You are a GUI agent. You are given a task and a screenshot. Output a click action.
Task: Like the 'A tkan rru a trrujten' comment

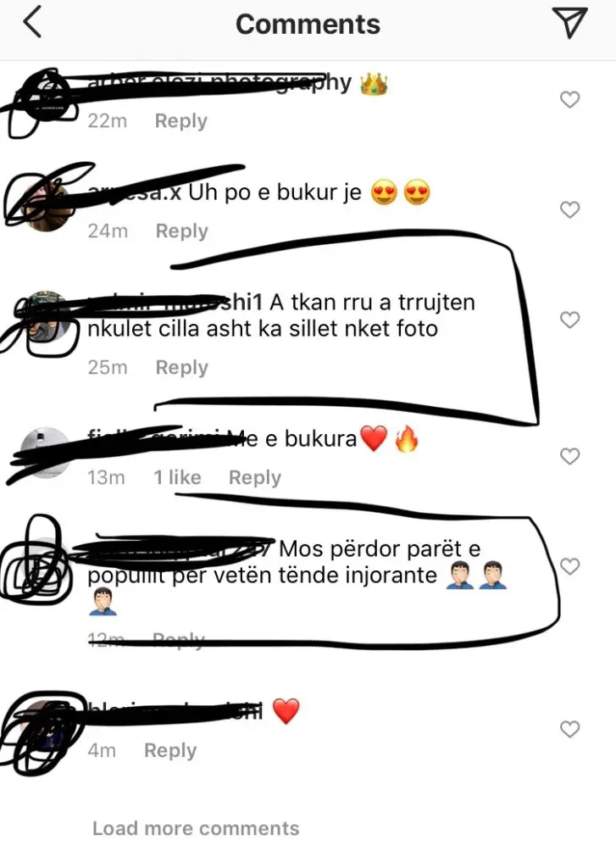click(x=569, y=320)
